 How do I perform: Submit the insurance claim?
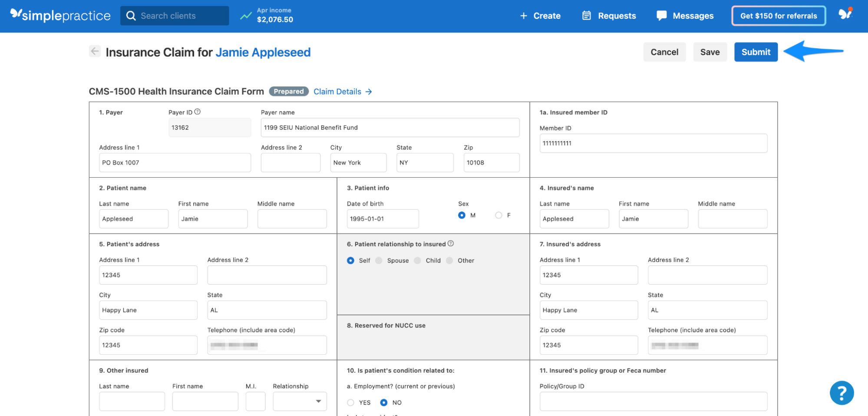pyautogui.click(x=756, y=52)
